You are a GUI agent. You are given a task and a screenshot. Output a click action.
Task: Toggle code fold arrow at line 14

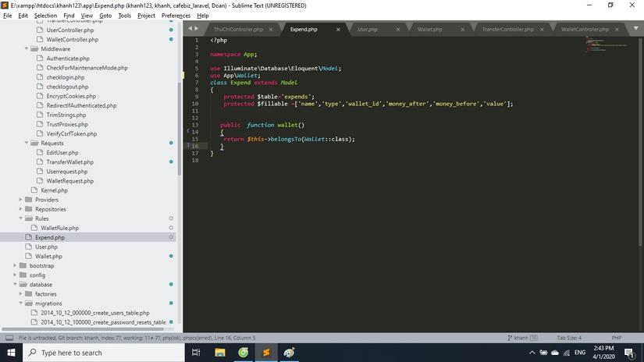tap(188, 131)
